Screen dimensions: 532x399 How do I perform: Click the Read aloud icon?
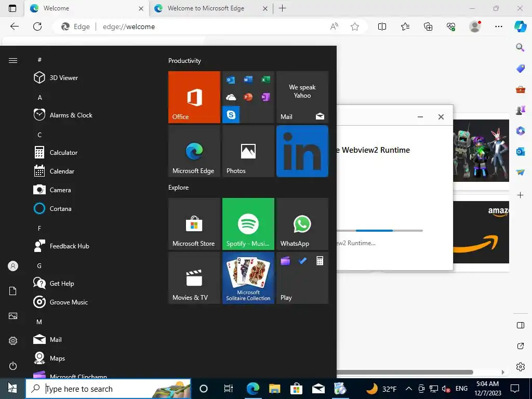point(334,26)
